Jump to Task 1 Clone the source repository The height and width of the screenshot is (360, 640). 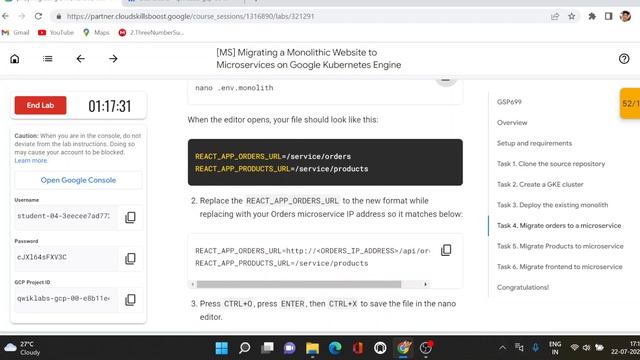click(x=551, y=164)
